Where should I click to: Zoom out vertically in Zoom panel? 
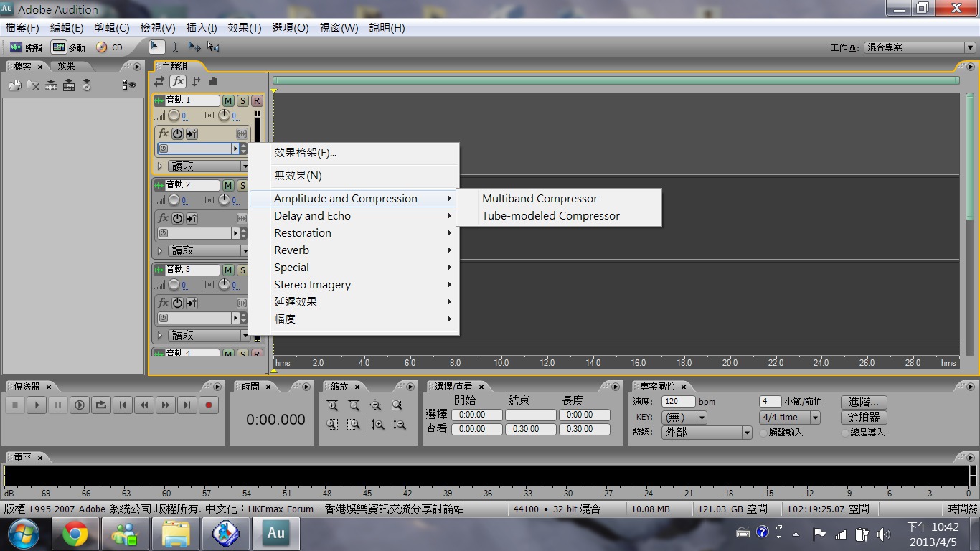[x=400, y=425]
